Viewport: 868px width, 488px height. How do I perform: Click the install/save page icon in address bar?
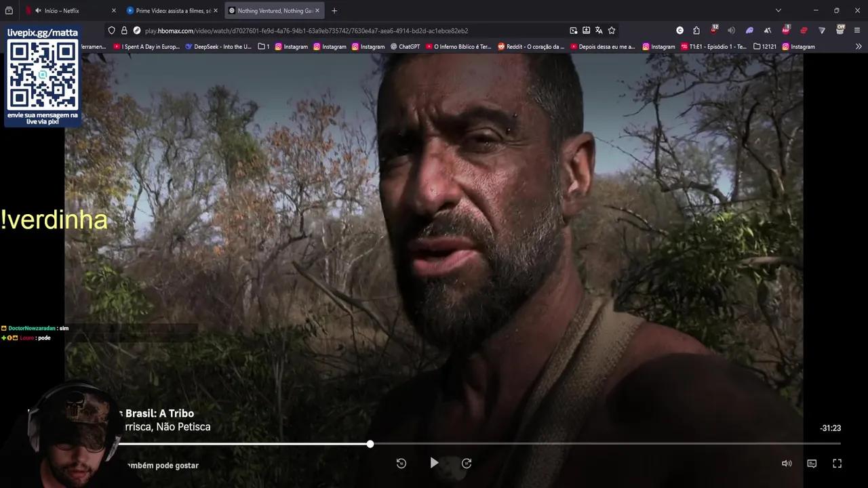click(x=586, y=30)
